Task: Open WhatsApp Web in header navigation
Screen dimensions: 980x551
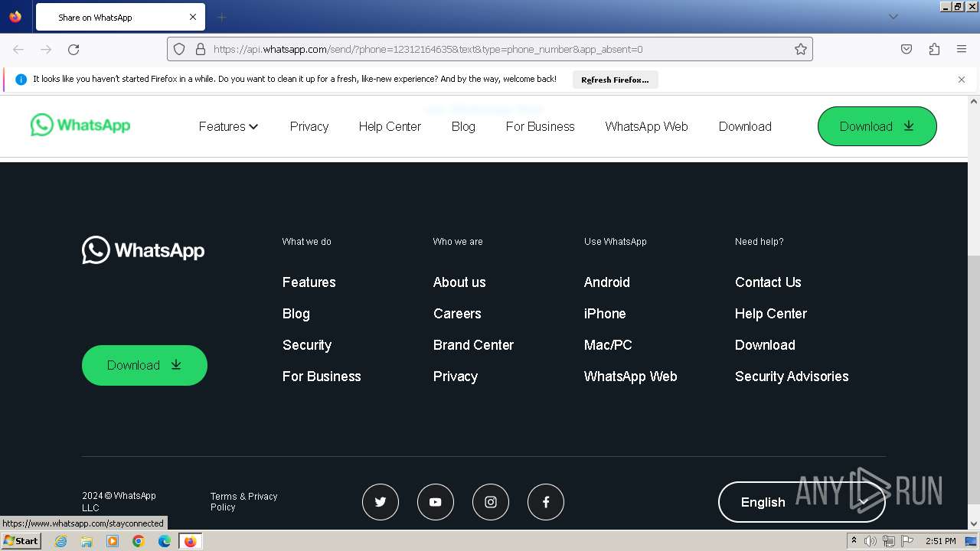Action: (x=646, y=126)
